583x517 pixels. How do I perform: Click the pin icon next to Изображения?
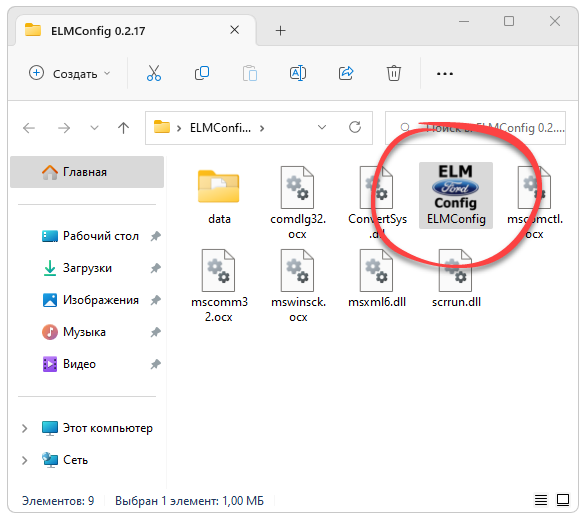click(x=155, y=300)
